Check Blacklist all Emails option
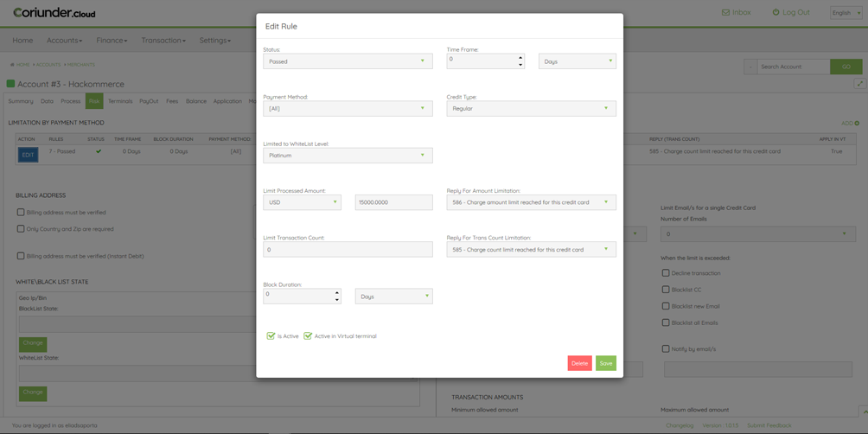The image size is (868, 434). pos(666,322)
